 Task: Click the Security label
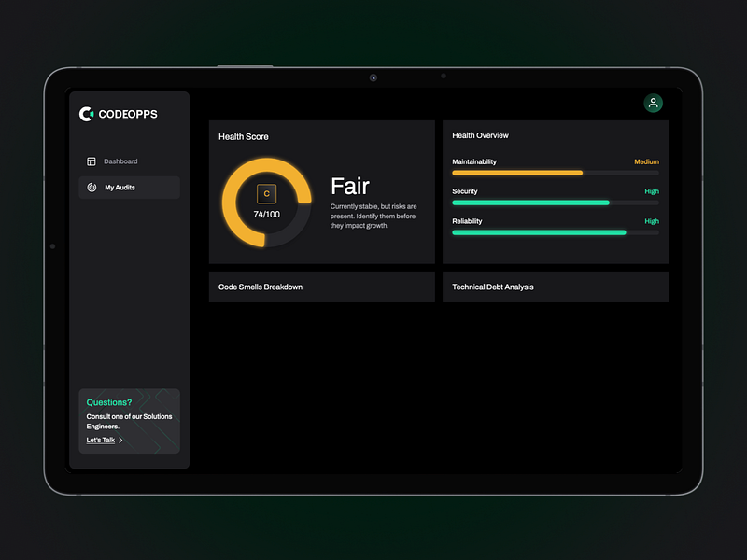click(x=464, y=191)
